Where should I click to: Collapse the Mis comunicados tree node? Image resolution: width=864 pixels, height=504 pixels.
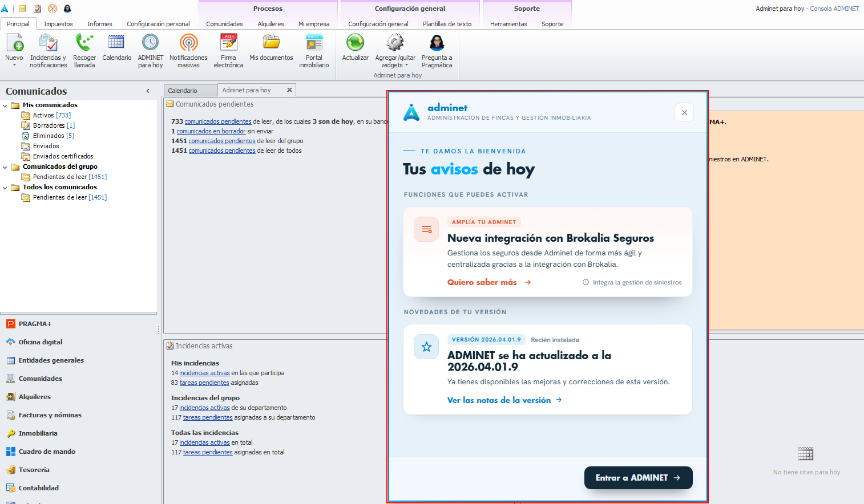coord(5,105)
